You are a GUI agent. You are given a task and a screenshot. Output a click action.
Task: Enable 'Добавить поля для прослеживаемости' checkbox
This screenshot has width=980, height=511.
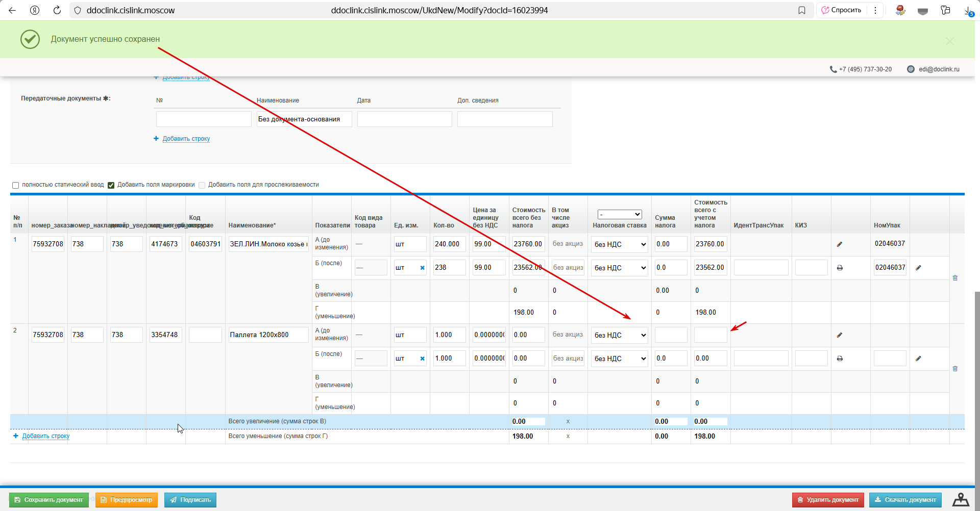202,185
